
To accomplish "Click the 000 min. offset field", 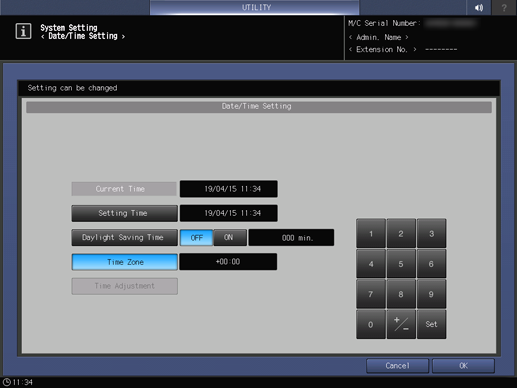I will click(291, 238).
